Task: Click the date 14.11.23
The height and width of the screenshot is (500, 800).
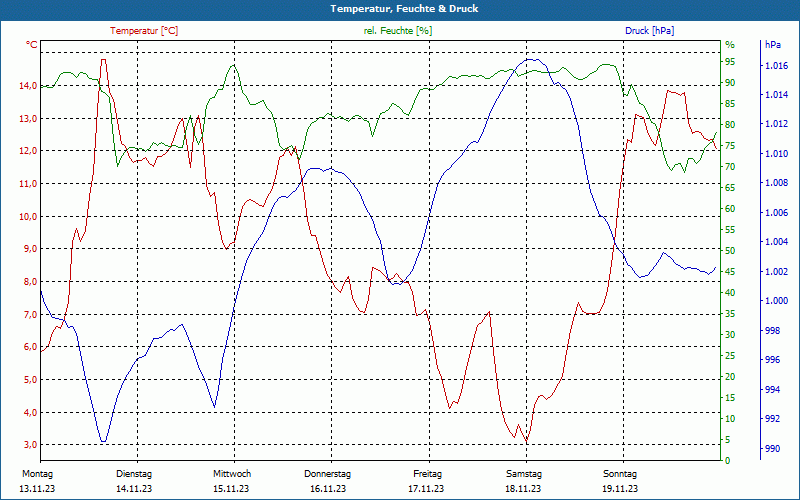Action: 134,489
